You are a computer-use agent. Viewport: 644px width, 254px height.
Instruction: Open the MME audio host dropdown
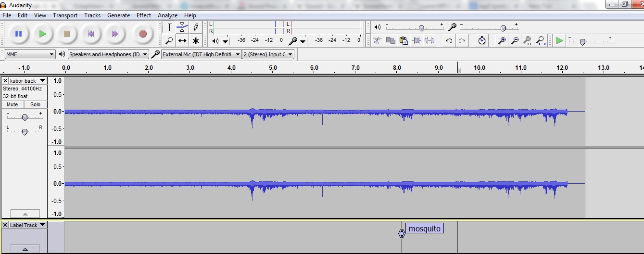[x=30, y=54]
